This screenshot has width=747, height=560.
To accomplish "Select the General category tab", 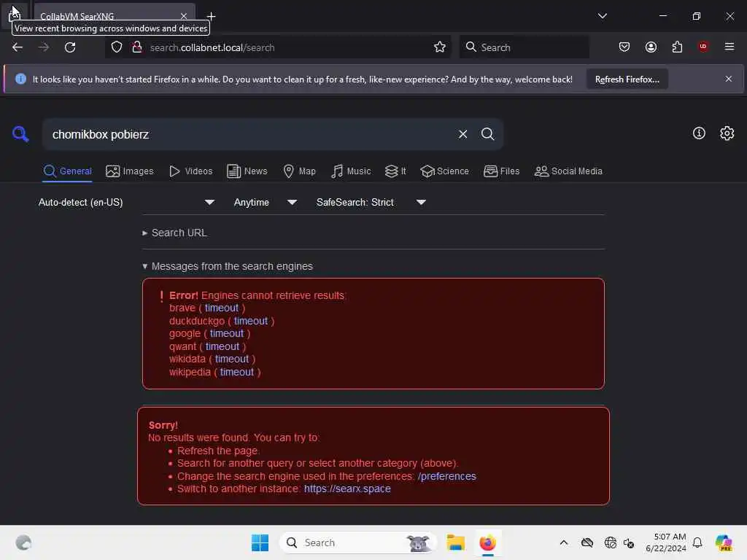I will click(x=67, y=171).
